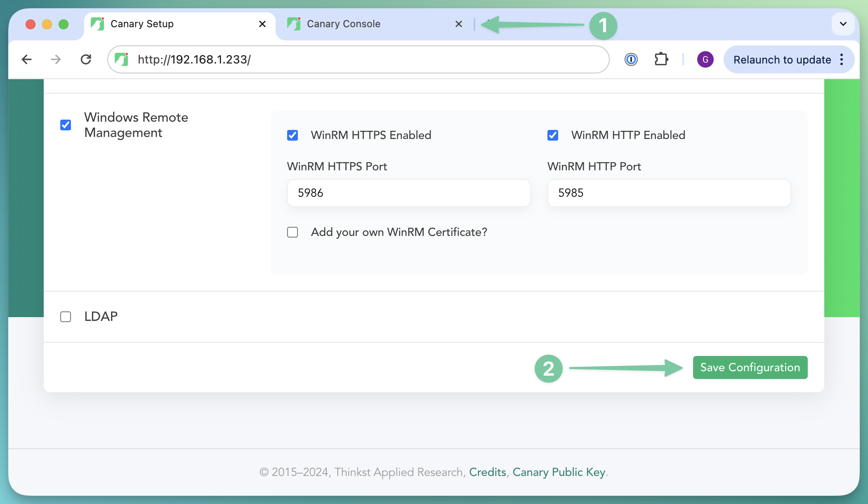Open the Chrome extensions puzzle-piece menu

click(661, 59)
